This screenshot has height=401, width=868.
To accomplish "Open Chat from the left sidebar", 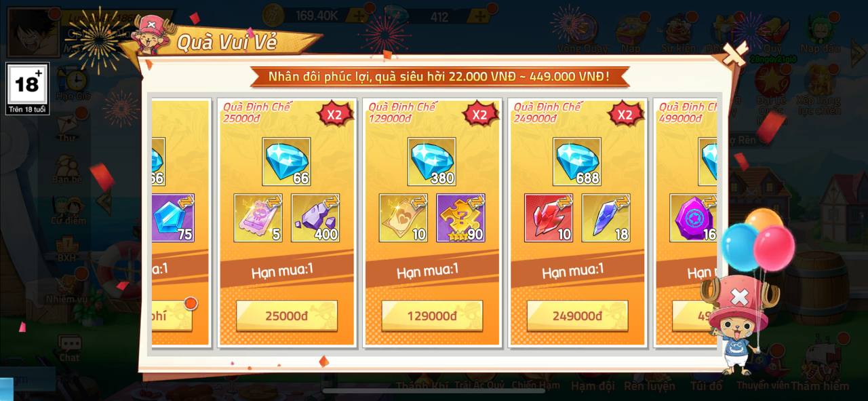I will 69,348.
